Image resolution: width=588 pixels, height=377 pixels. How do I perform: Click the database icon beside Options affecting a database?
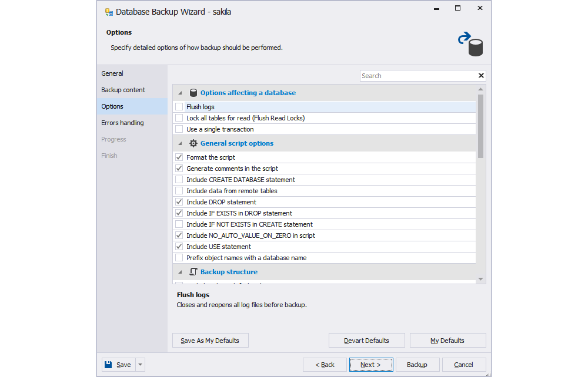tap(193, 92)
